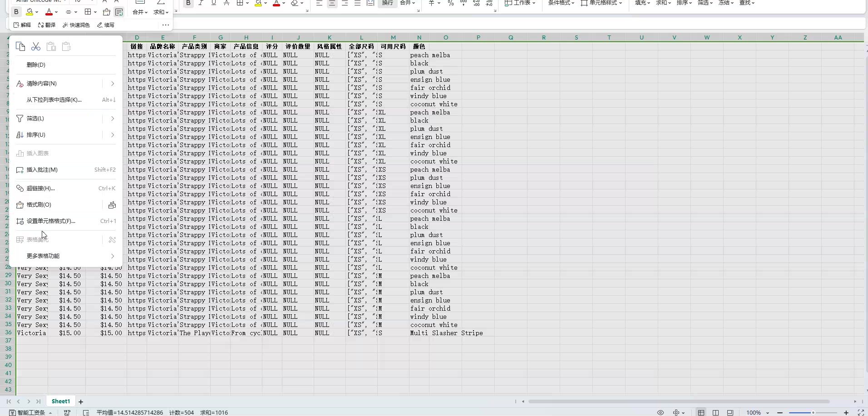
Task: Click the zoom slider handle
Action: point(813,412)
